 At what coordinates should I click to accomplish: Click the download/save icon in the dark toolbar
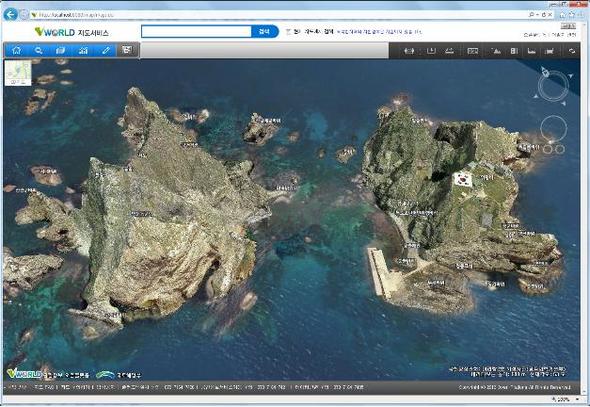point(431,51)
